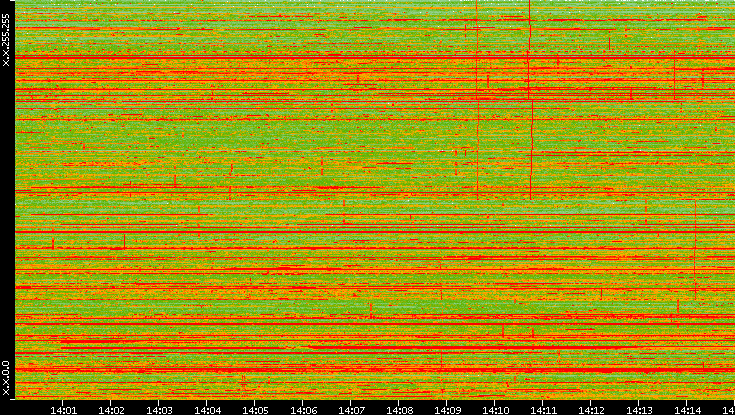Select the 14:04 time label
This screenshot has height=415, width=735.
207,410
